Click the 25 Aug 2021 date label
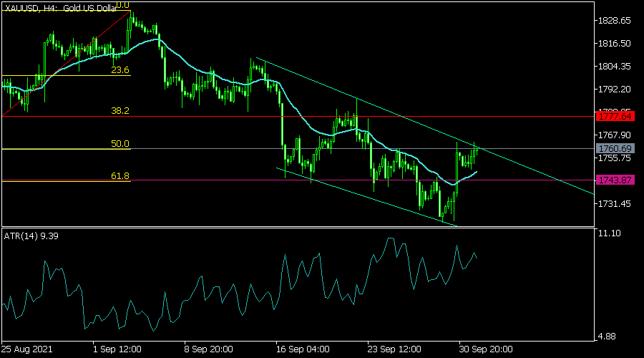This screenshot has height=358, width=644. coord(26,349)
